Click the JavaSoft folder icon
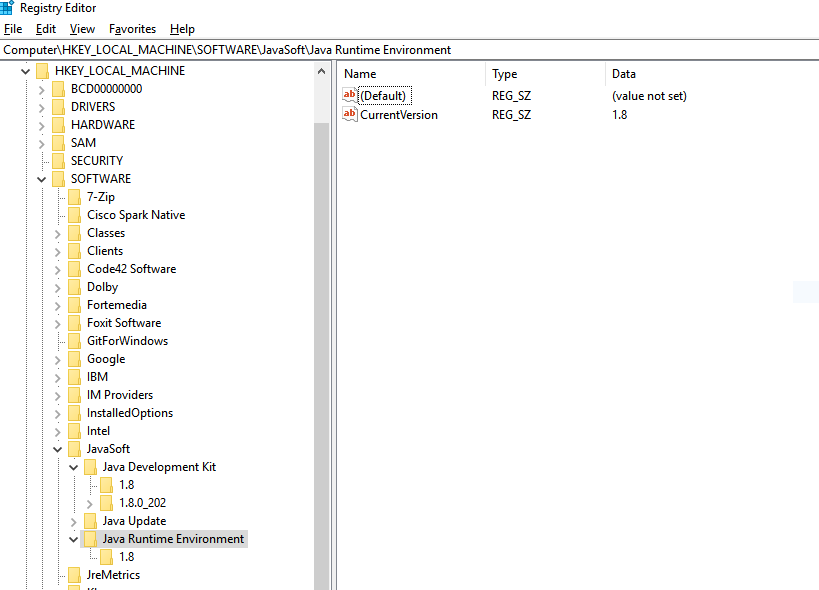Screen dimensions: 819x590 pyautogui.click(x=75, y=449)
